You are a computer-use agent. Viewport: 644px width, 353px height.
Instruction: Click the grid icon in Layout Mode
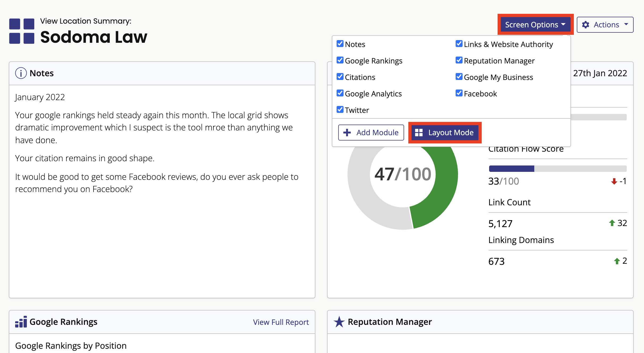click(x=419, y=132)
